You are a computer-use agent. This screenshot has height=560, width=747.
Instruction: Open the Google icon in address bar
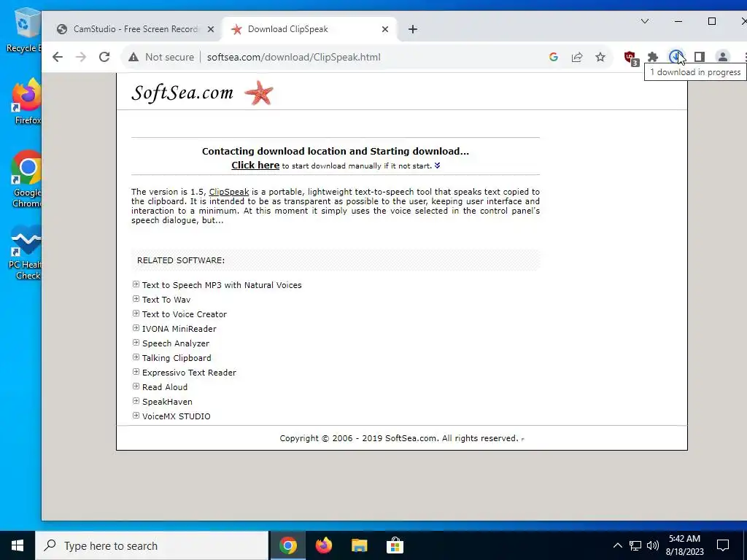click(554, 57)
